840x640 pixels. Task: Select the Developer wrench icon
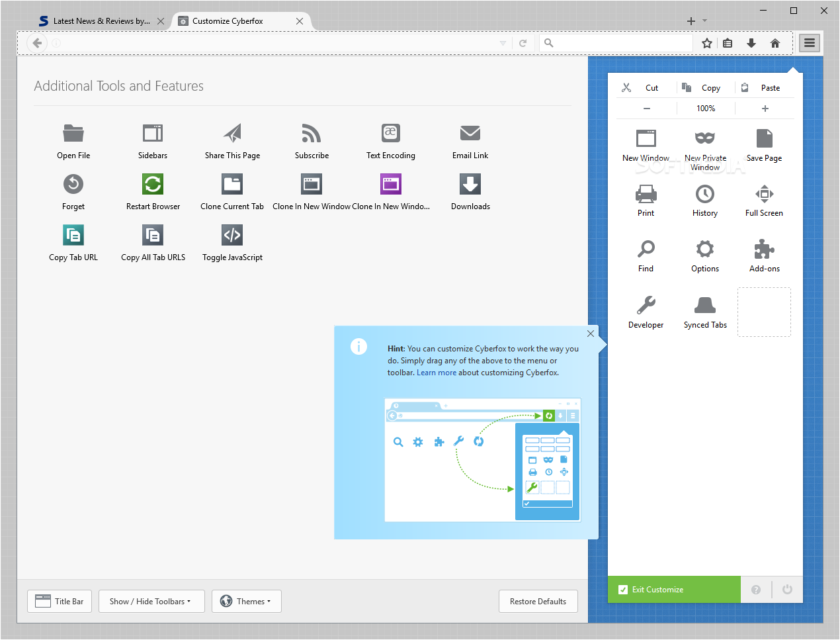[x=646, y=305]
